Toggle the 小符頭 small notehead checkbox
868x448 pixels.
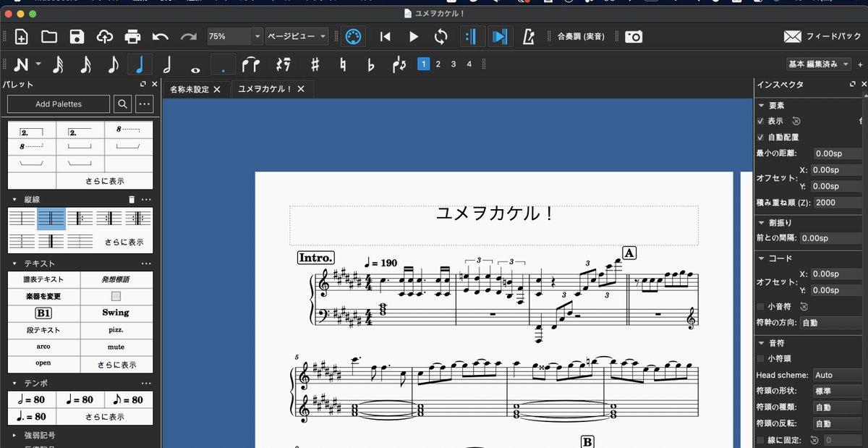point(760,358)
